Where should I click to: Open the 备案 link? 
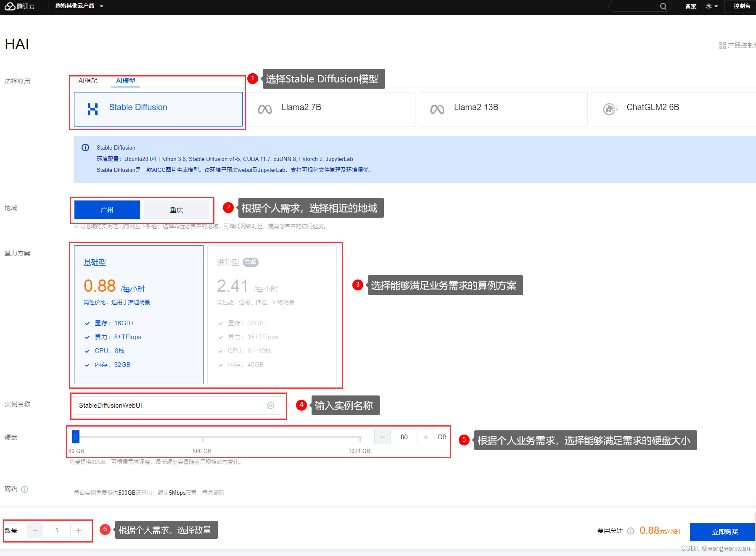click(x=691, y=6)
